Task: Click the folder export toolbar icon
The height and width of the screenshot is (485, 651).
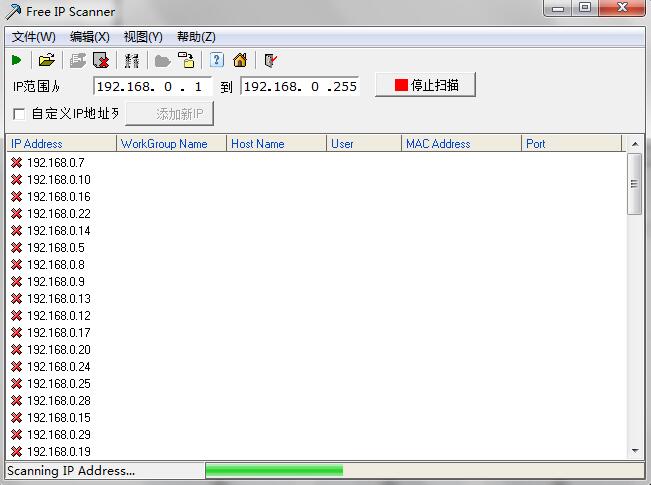Action: coord(186,60)
